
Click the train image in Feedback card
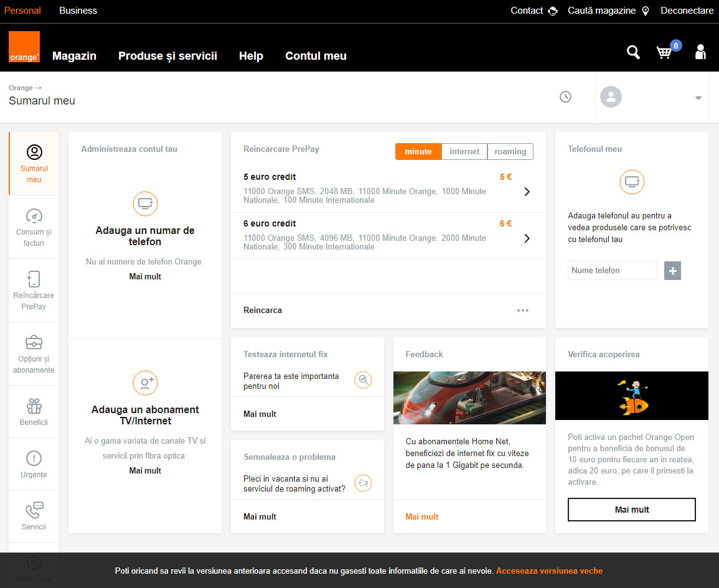pos(469,398)
